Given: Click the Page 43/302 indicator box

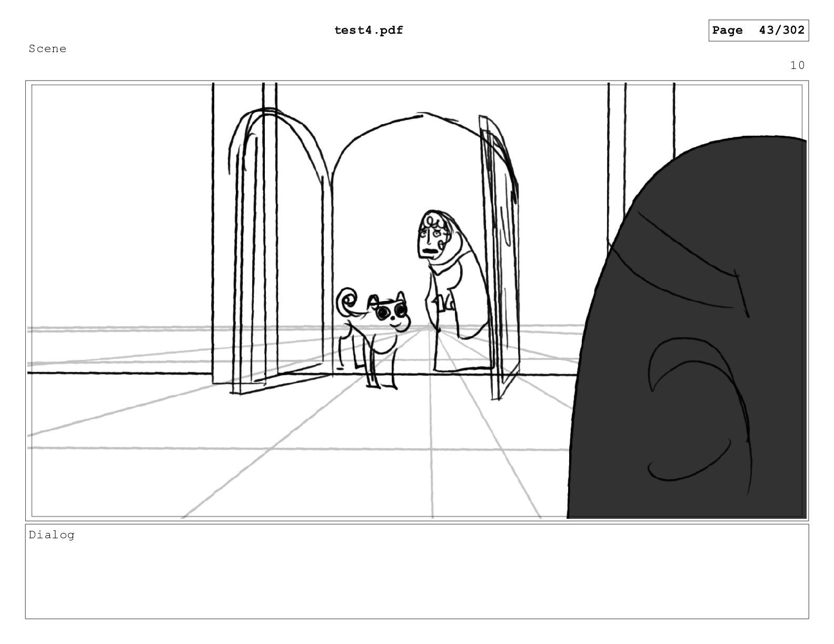Looking at the screenshot, I should click(758, 31).
